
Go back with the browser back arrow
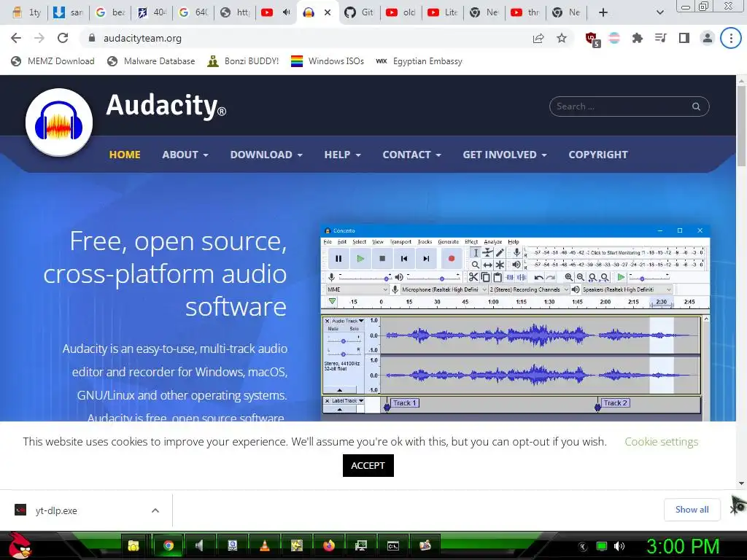click(x=16, y=38)
